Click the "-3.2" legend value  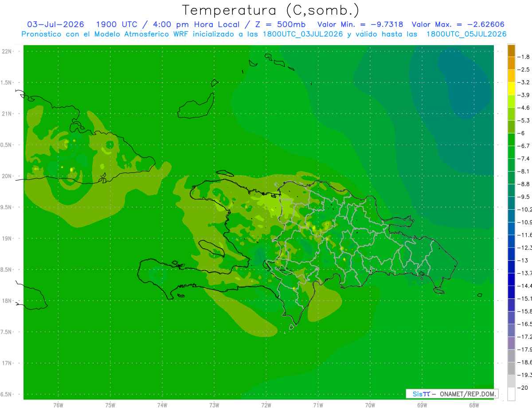[x=524, y=82]
